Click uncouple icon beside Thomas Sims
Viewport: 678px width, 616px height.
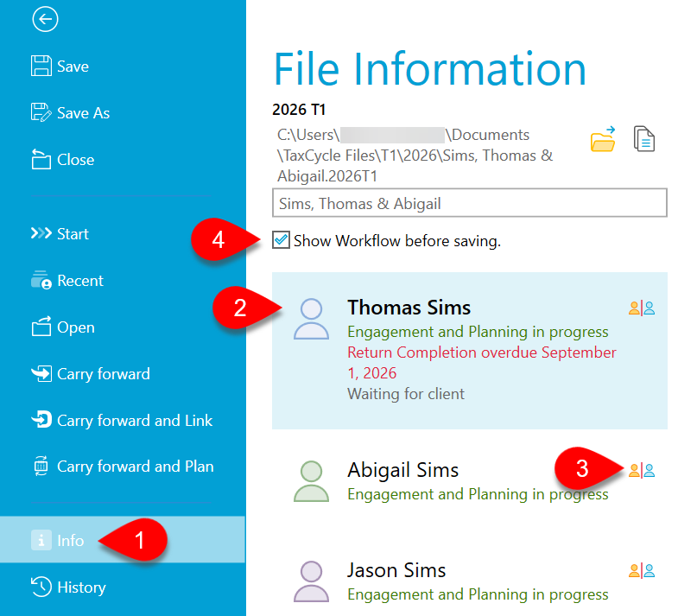(x=642, y=308)
